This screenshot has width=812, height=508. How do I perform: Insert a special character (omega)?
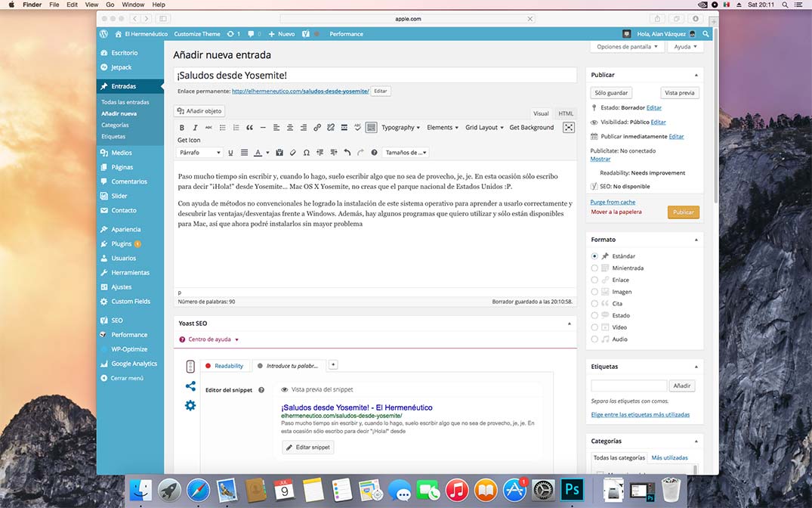click(306, 153)
